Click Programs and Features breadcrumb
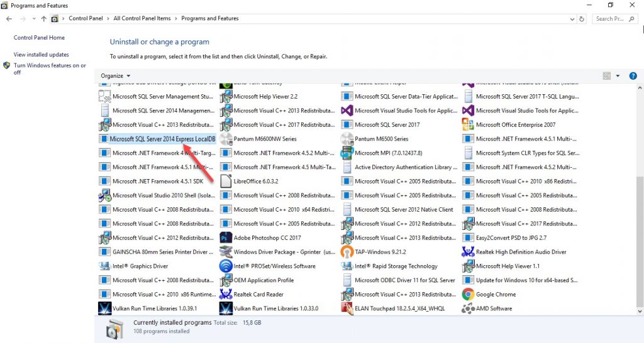 [x=209, y=18]
